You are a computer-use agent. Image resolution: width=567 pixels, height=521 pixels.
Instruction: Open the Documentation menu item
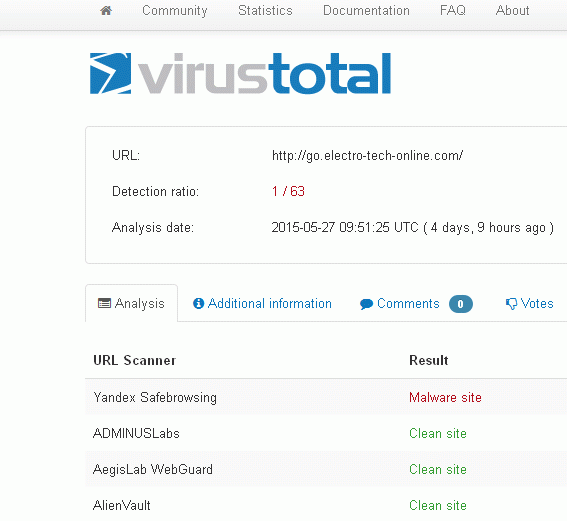[x=366, y=10]
